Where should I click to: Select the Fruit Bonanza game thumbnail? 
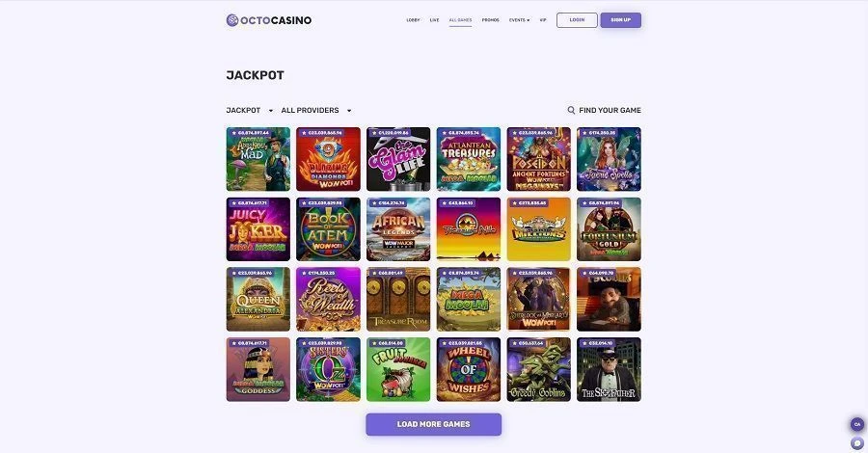tap(398, 369)
